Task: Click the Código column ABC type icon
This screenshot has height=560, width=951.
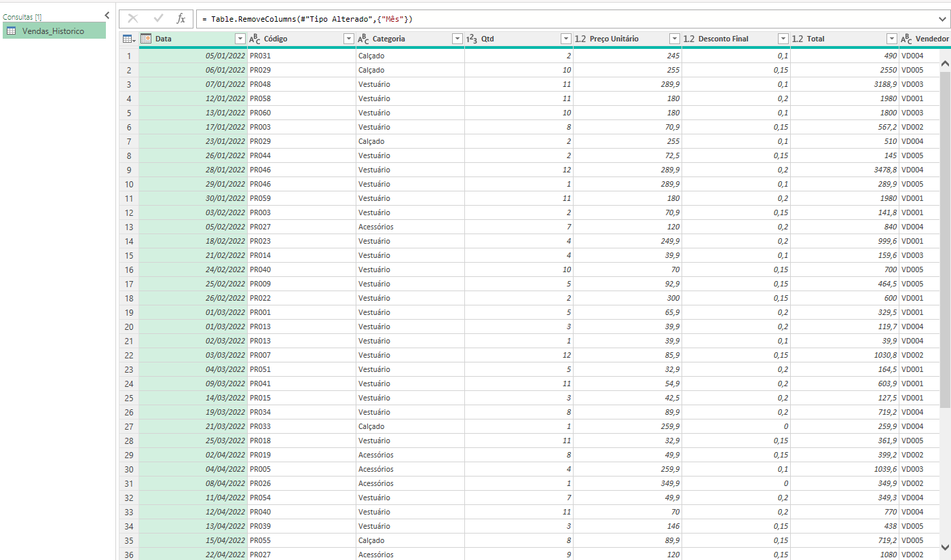Action: pyautogui.click(x=255, y=39)
